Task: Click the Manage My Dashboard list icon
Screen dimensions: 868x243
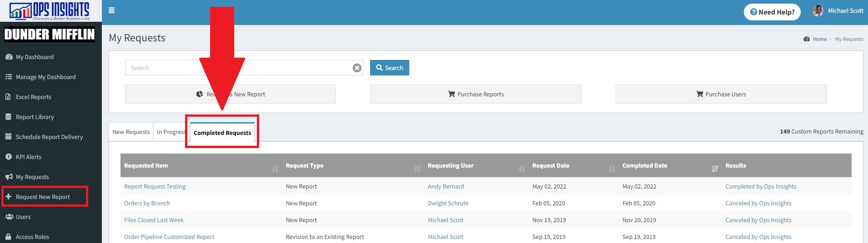Action: 9,77
